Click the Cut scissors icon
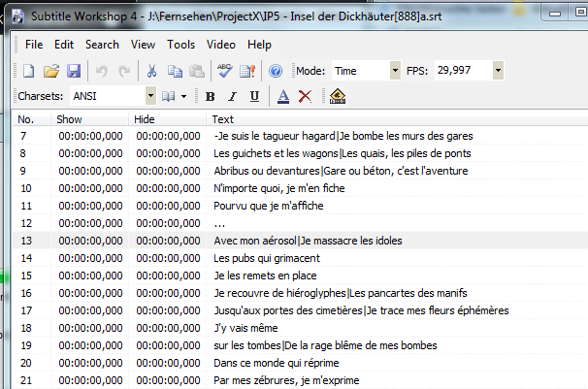 coord(151,71)
